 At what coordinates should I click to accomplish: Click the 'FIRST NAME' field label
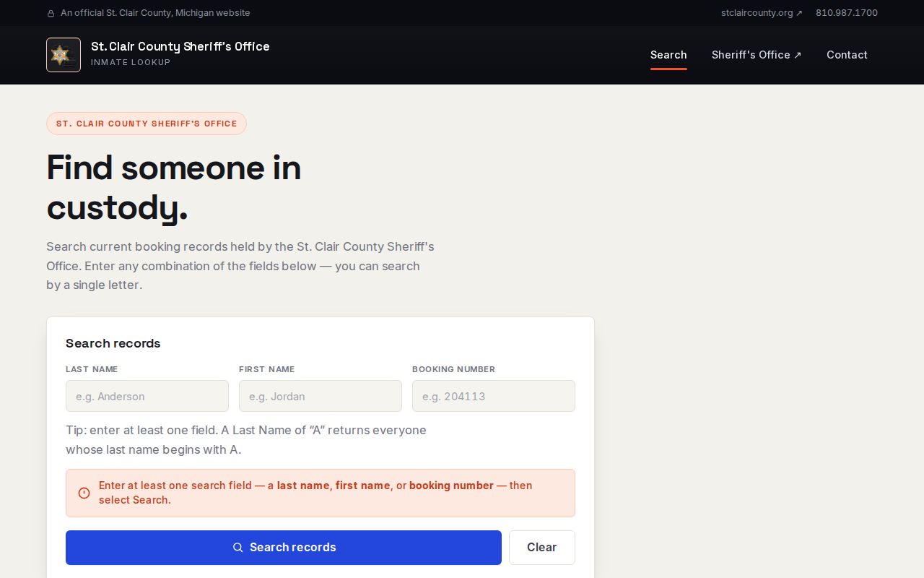(x=267, y=369)
